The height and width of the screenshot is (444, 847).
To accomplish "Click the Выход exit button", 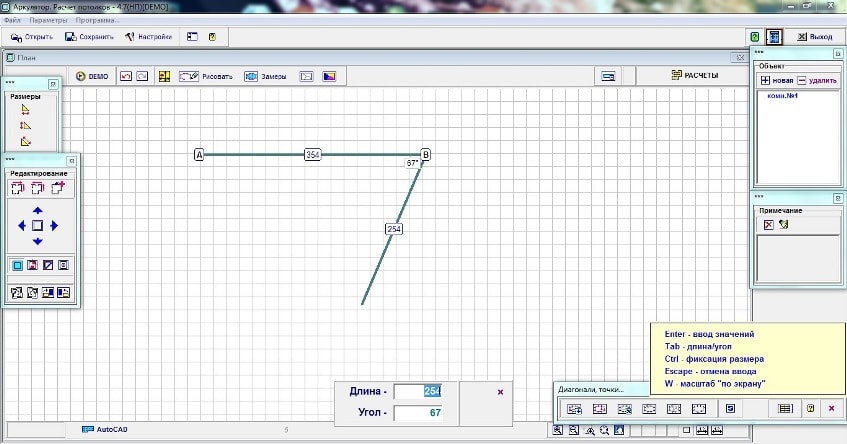I will [813, 37].
